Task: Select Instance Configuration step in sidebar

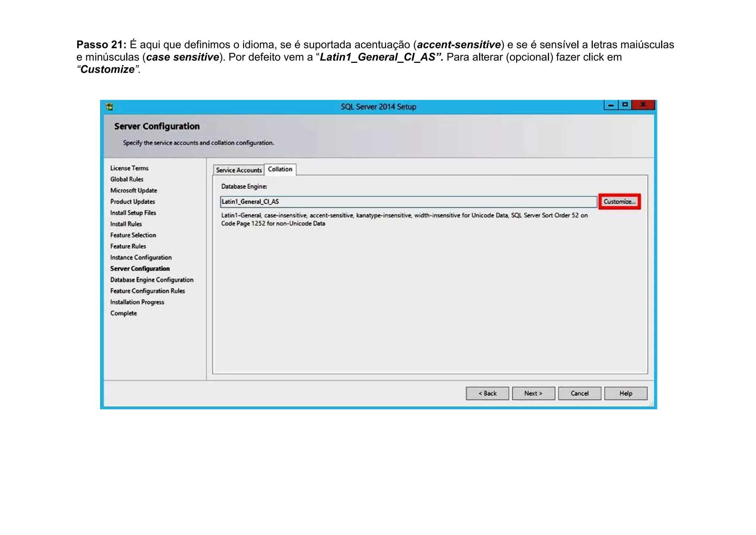Action: coord(141,258)
